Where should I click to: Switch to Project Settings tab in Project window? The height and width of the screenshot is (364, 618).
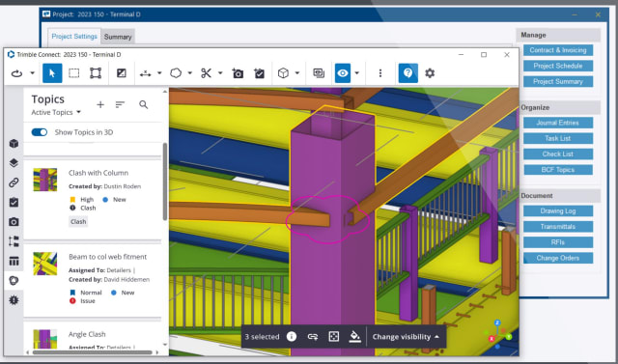point(74,37)
